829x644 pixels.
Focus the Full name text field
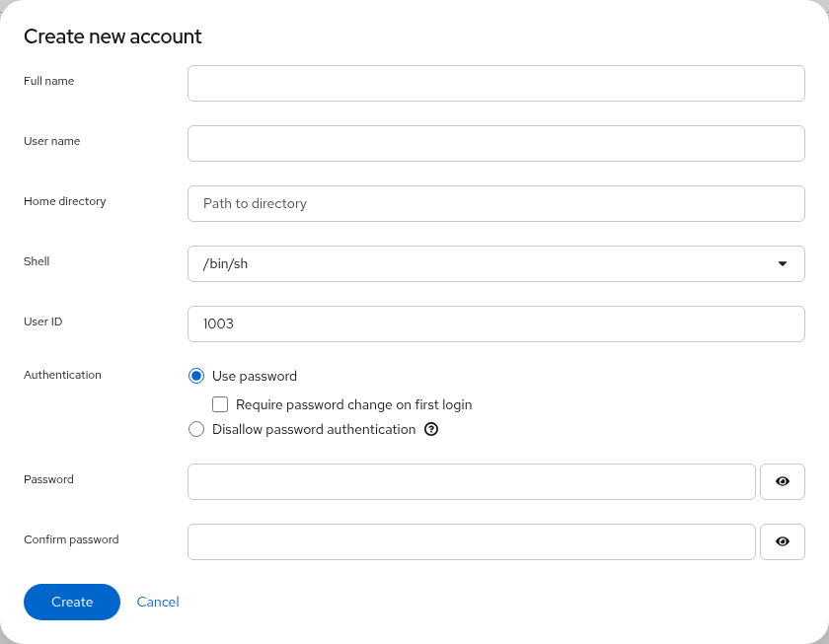coord(495,84)
